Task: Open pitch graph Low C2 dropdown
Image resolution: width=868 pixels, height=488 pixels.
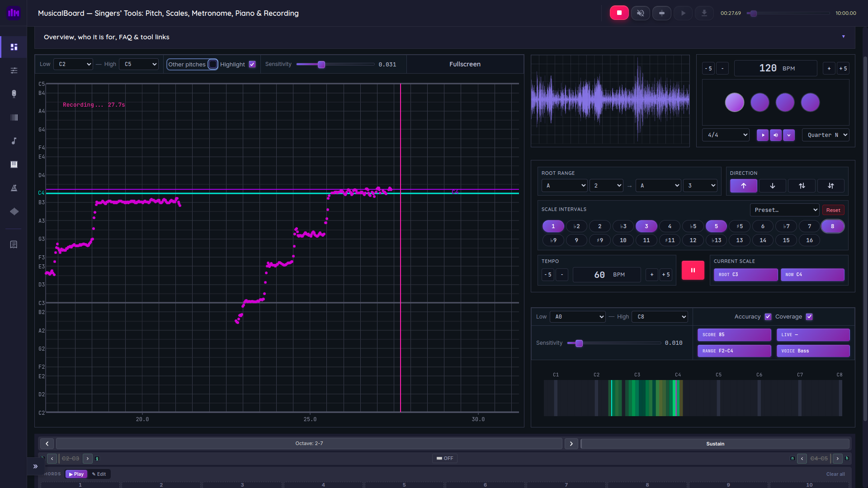Action: tap(73, 64)
